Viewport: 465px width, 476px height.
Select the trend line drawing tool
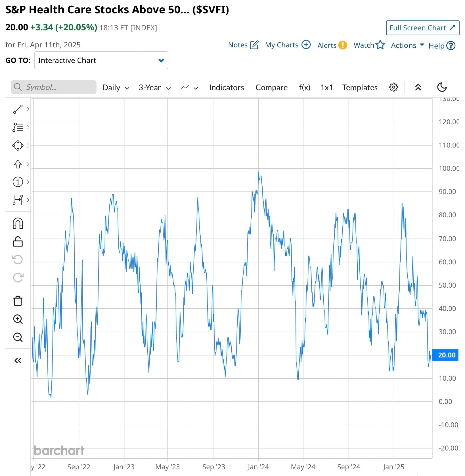18,109
